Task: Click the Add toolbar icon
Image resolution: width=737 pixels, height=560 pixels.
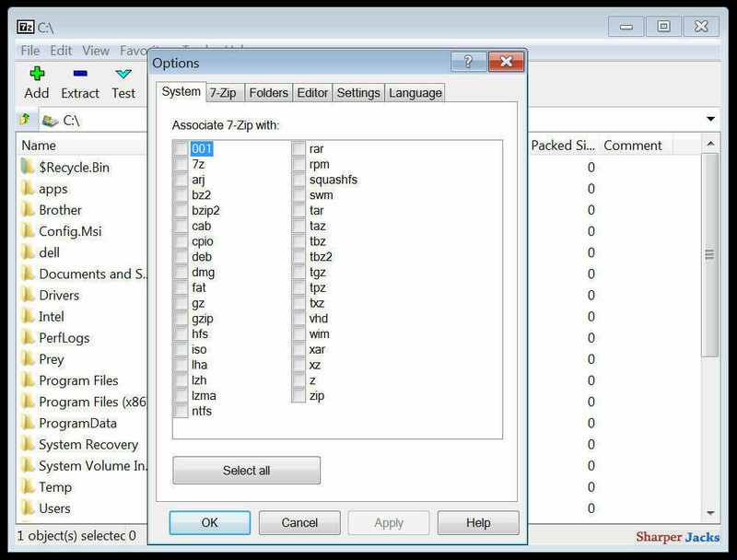Action: pyautogui.click(x=37, y=74)
